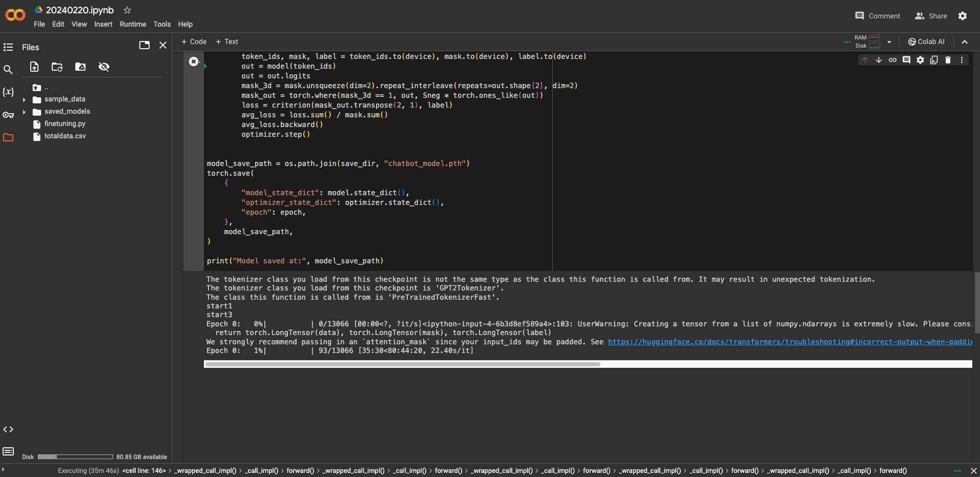This screenshot has width=980, height=477.
Task: Open the Insert menu
Action: point(103,24)
